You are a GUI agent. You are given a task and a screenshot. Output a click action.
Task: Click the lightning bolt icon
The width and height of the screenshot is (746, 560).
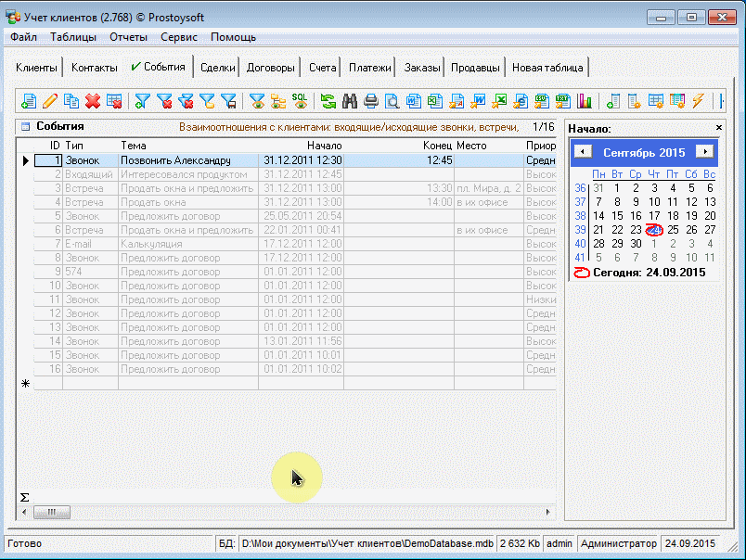click(699, 101)
